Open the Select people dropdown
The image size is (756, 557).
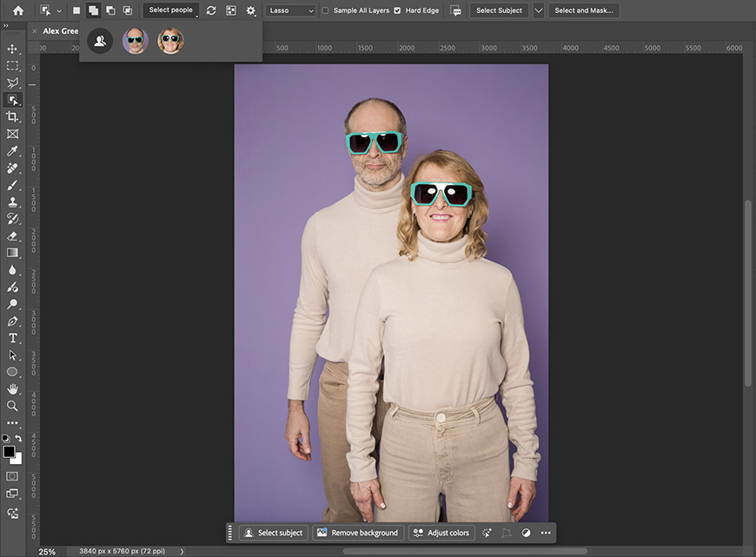[x=170, y=10]
